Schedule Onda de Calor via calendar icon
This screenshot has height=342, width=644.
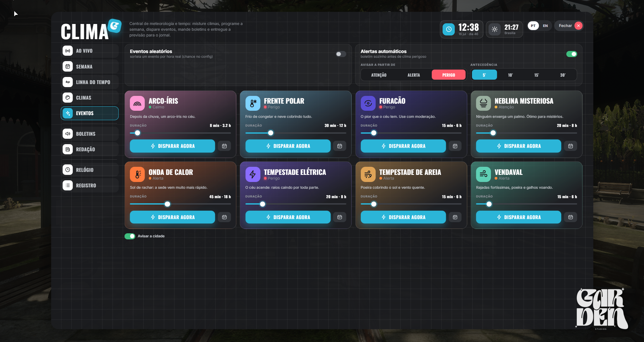click(224, 217)
